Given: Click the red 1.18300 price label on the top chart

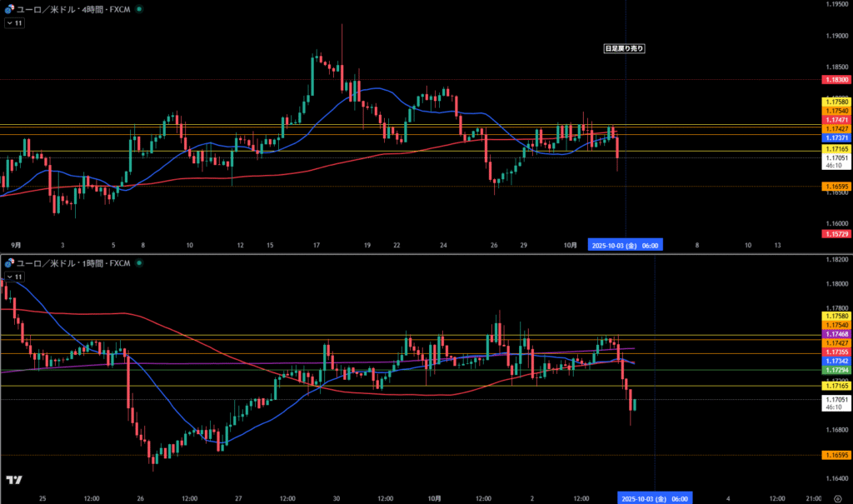Looking at the screenshot, I should (836, 79).
